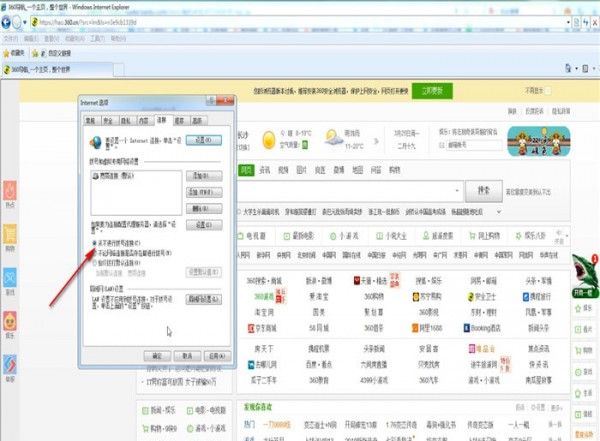
Task: Click the browser forward arrow button
Action: click(16, 23)
